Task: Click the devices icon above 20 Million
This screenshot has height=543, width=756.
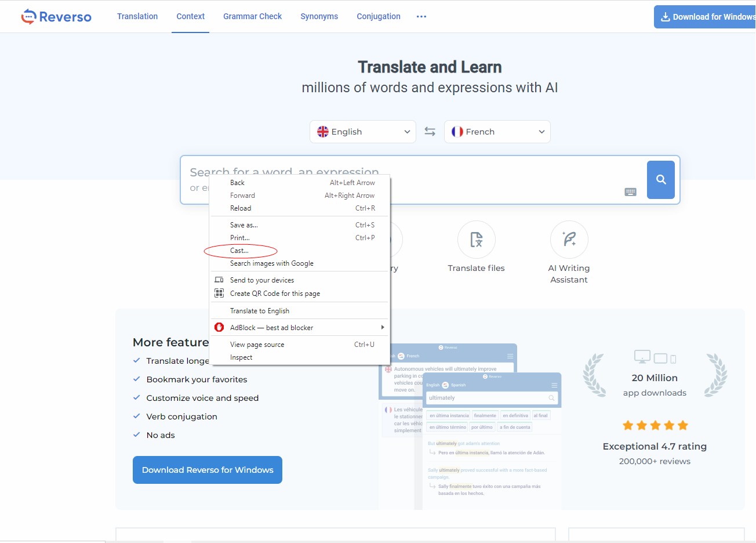Action: tap(655, 357)
